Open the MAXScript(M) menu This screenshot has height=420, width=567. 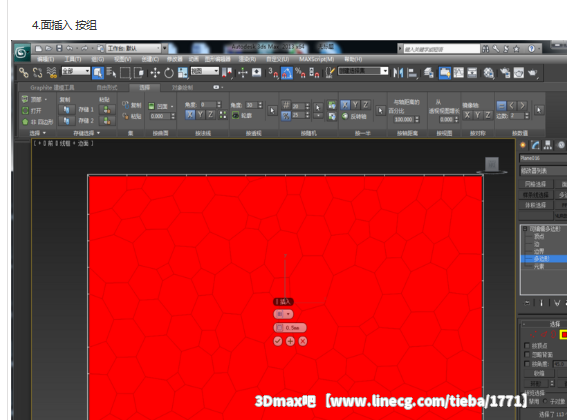316,59
